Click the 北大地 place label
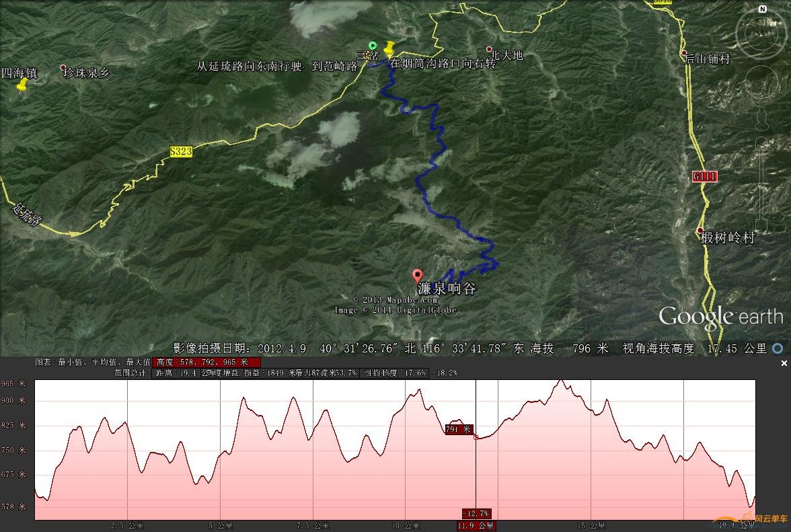The image size is (791, 532). [506, 56]
